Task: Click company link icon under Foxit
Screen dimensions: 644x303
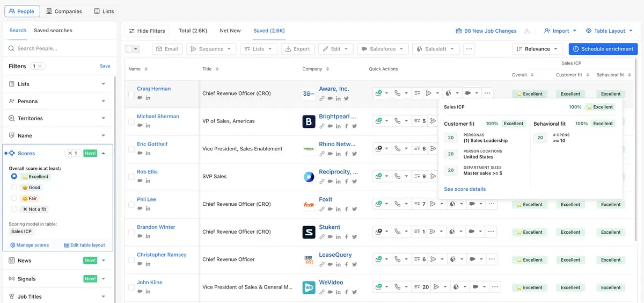Action: [x=322, y=209]
